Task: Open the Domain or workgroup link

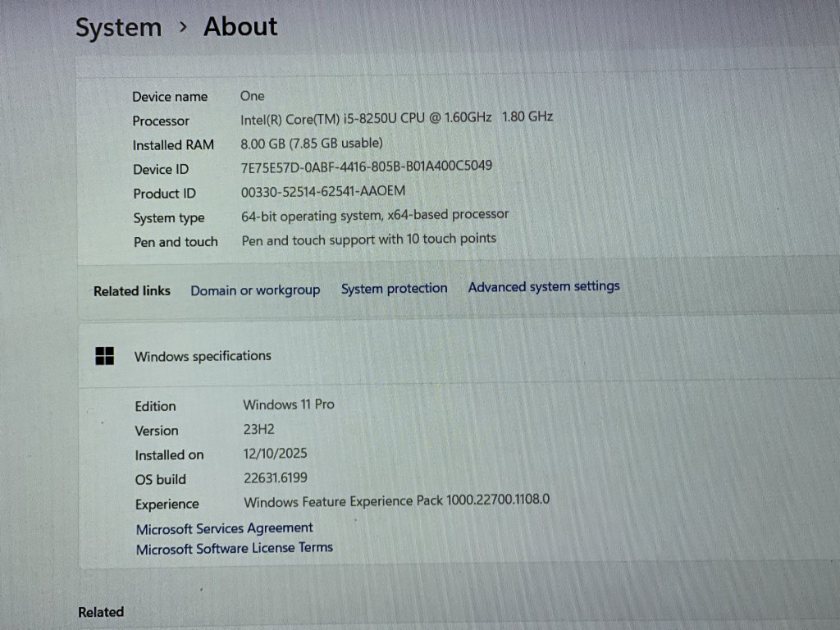Action: pyautogui.click(x=255, y=290)
